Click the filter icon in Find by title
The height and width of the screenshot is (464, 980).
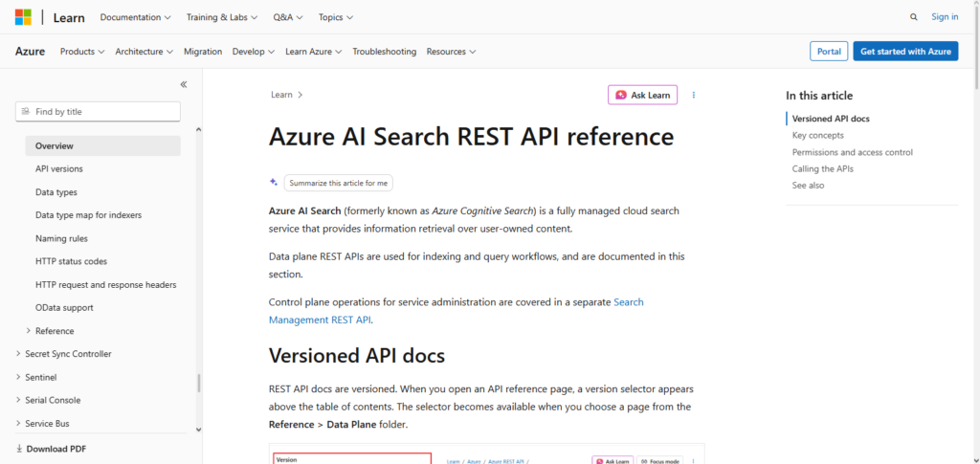(26, 111)
